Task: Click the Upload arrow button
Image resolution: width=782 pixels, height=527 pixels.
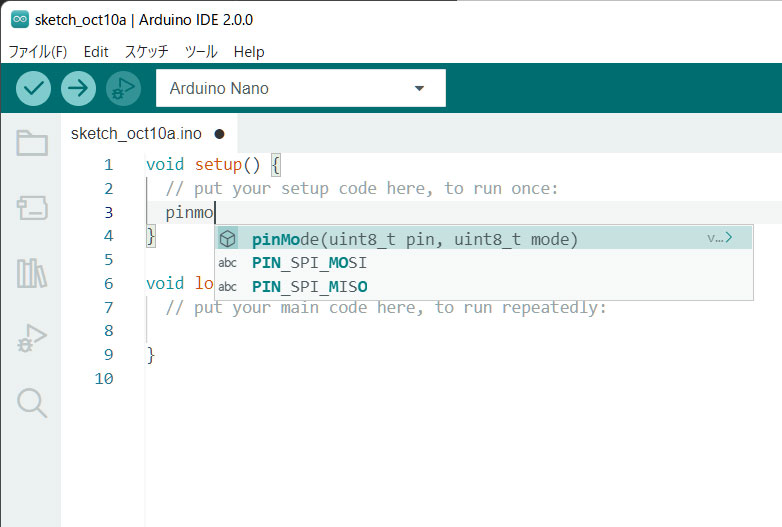Action: pyautogui.click(x=78, y=88)
